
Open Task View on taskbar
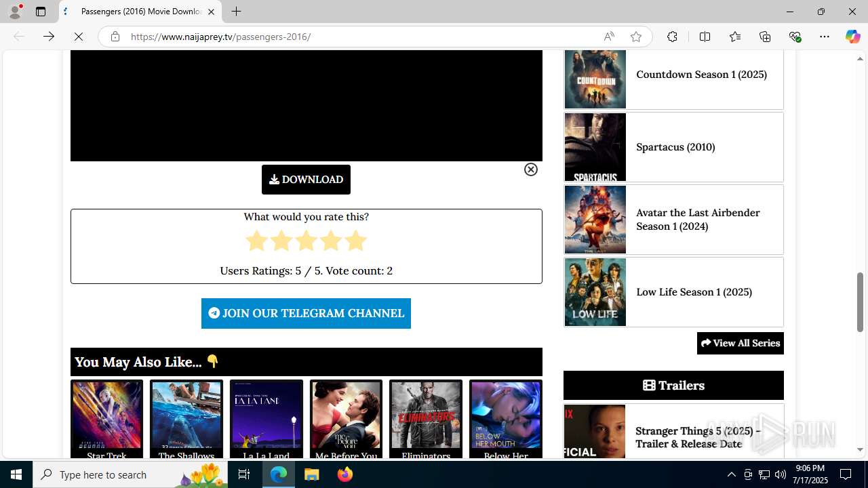click(244, 474)
